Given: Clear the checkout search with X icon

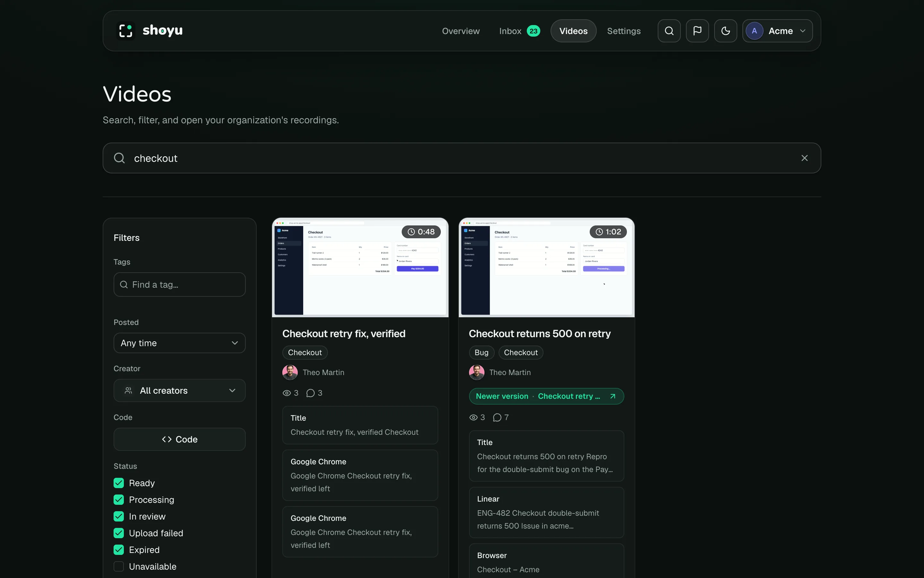Looking at the screenshot, I should coord(805,158).
